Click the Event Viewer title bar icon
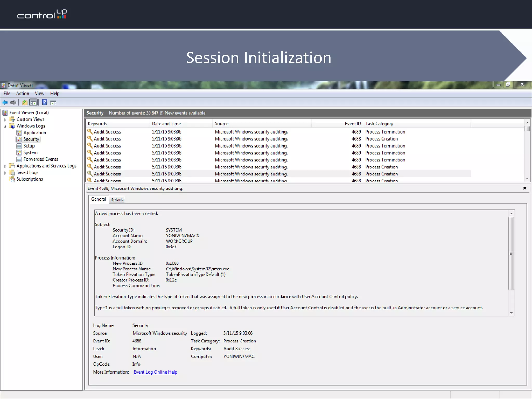This screenshot has width=532, height=399. point(3,85)
